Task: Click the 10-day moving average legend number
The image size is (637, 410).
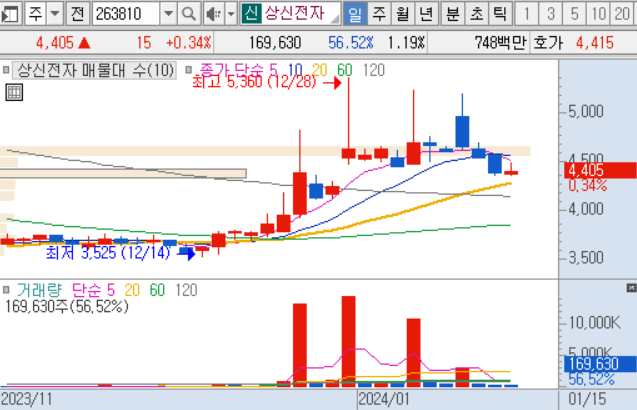Action: (295, 70)
